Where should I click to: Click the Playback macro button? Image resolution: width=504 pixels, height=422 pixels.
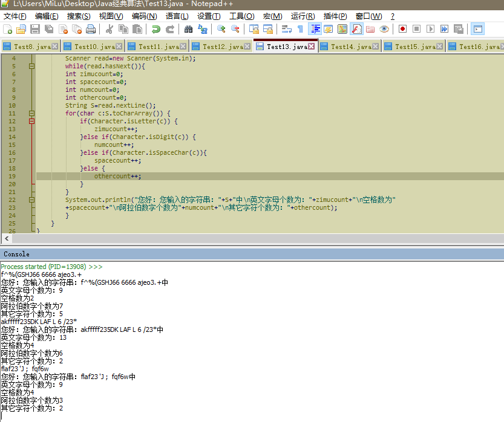(x=430, y=29)
